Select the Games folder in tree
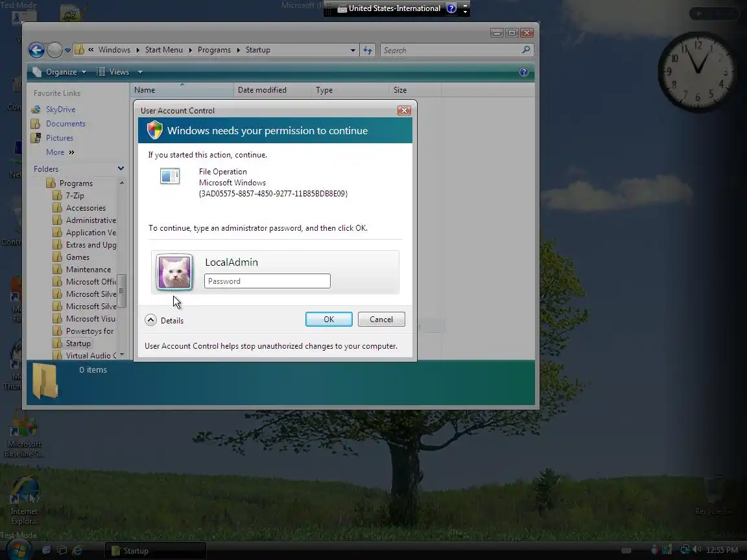 (x=71, y=257)
